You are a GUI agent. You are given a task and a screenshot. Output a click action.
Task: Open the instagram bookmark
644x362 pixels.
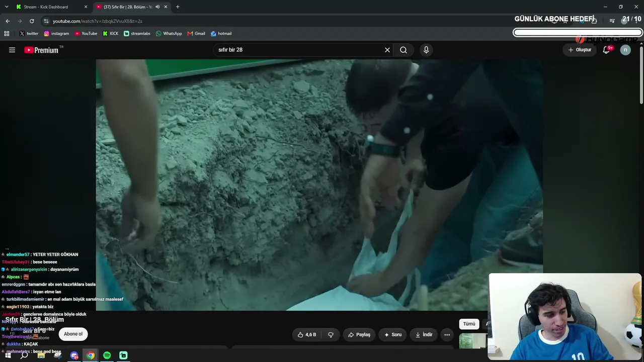(56, 34)
